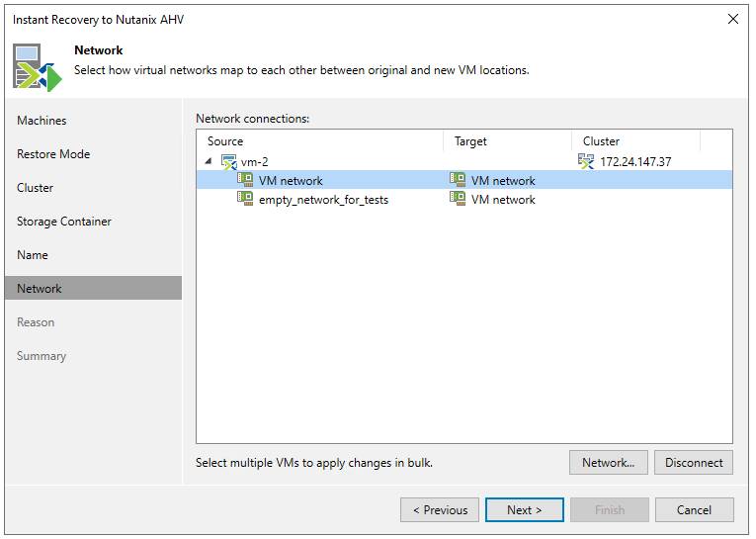This screenshot has height=539, width=756.
Task: Open the Machines step
Action: click(x=42, y=121)
